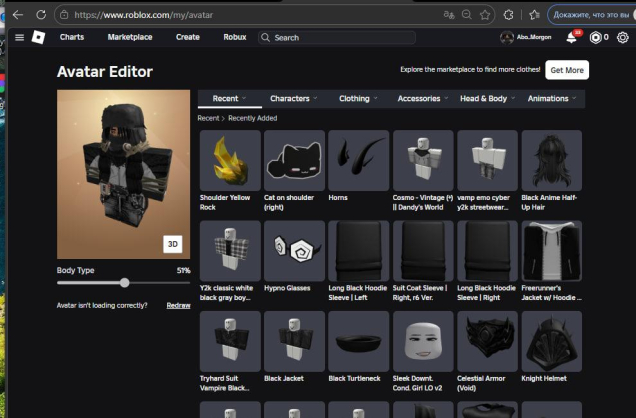Viewport: 636px width, 418px height.
Task: Expand the Accessories dropdown tab
Action: 422,99
